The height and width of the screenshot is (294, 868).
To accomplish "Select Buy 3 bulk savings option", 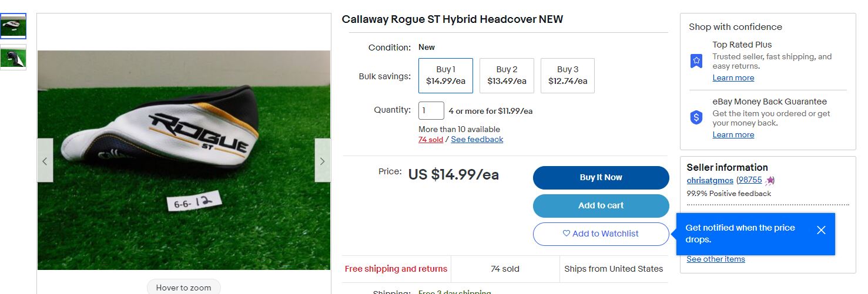I will pos(567,76).
